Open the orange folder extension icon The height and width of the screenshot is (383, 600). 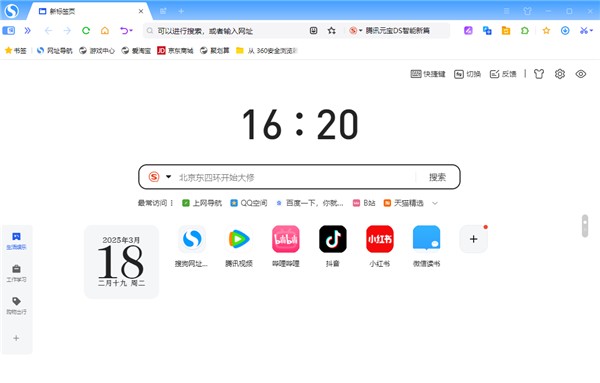point(506,31)
